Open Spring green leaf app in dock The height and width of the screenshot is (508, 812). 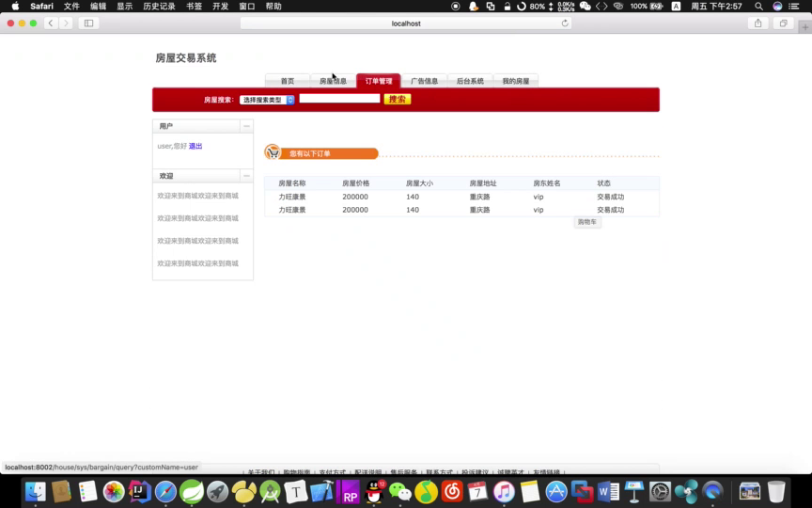pyautogui.click(x=192, y=491)
